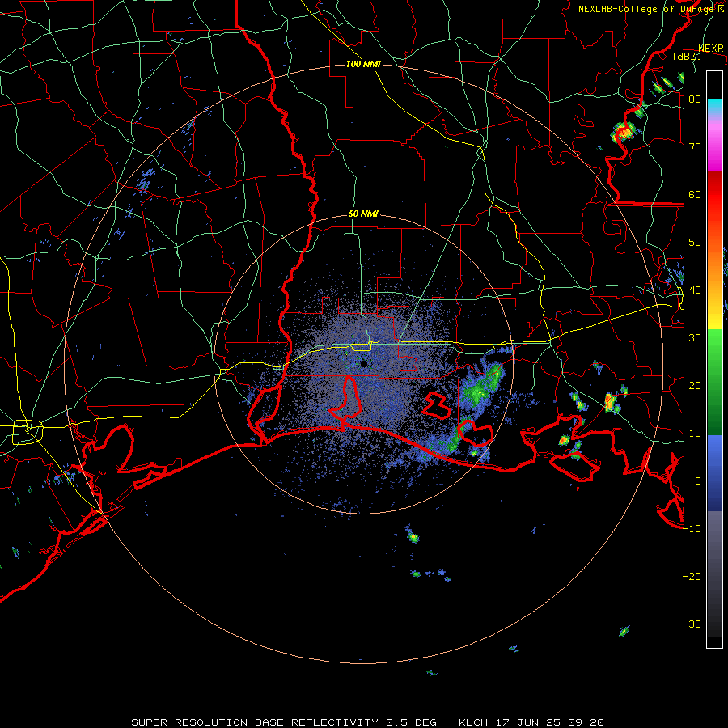This screenshot has width=728, height=728.
Task: Click the 20 value on the dBZ scale
Action: [x=695, y=385]
